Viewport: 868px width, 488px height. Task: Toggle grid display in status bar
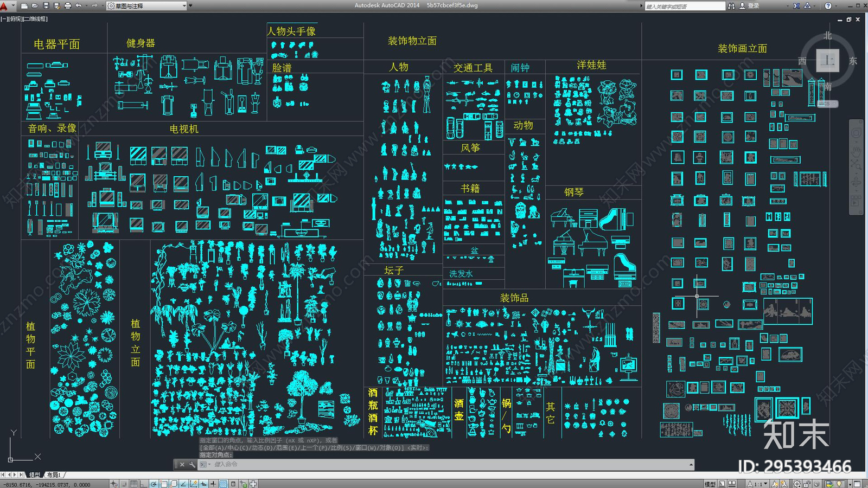133,484
